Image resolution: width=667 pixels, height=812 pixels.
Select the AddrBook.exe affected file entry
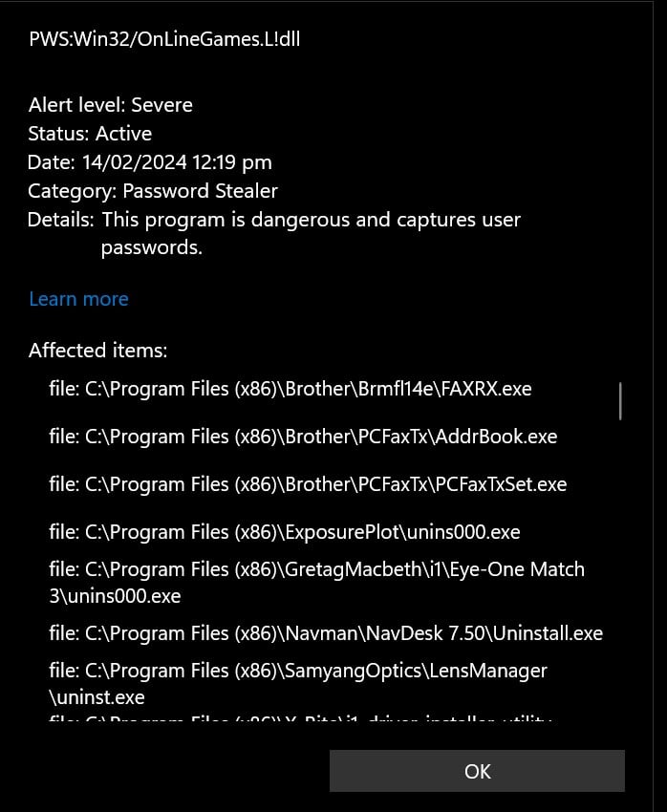303,437
